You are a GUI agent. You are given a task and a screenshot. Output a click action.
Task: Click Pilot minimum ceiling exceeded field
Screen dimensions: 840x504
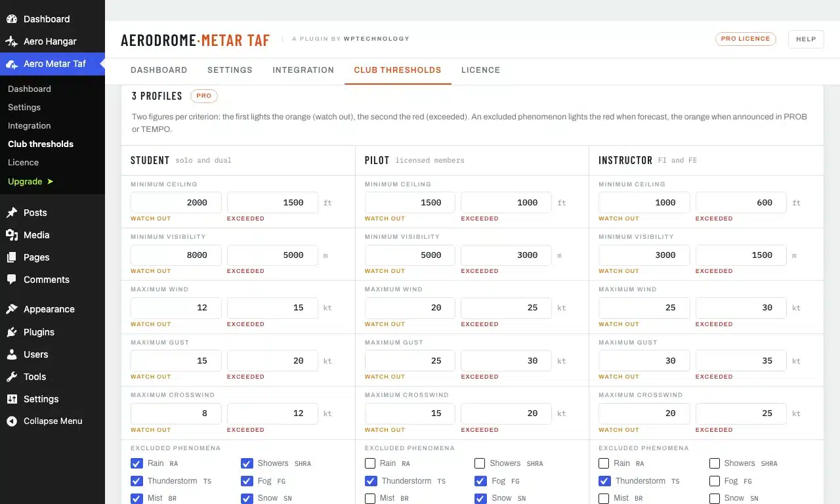[507, 203]
